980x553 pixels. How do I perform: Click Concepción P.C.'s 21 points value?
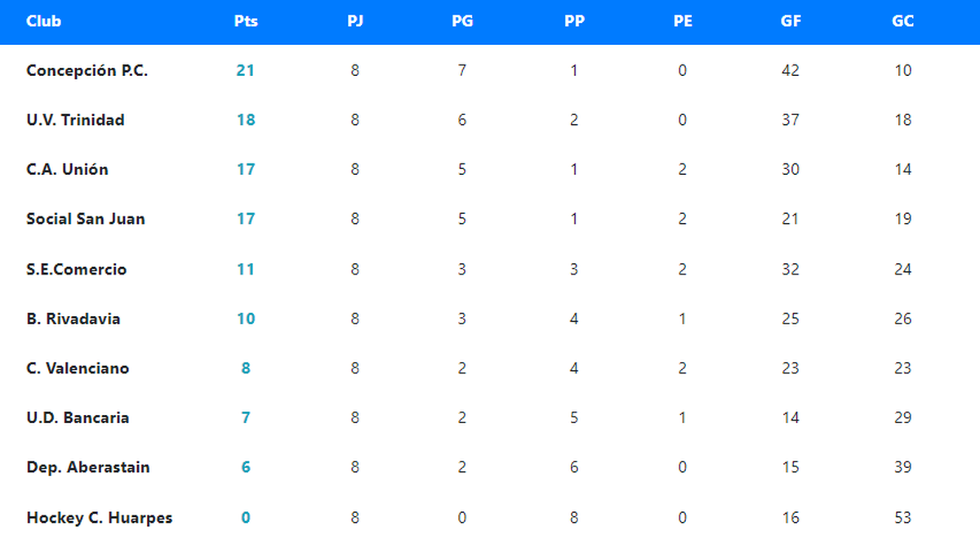pyautogui.click(x=246, y=70)
